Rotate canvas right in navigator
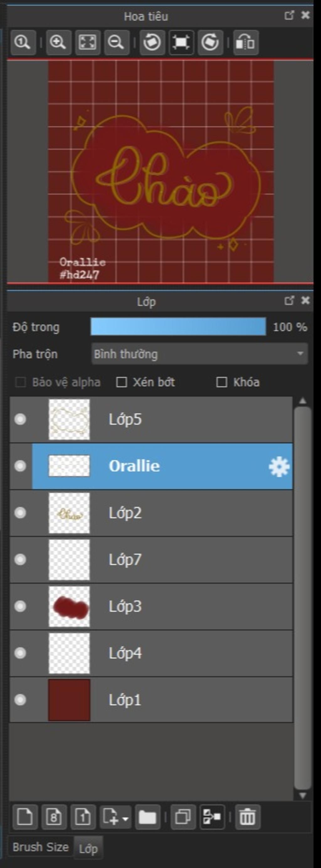 [210, 42]
